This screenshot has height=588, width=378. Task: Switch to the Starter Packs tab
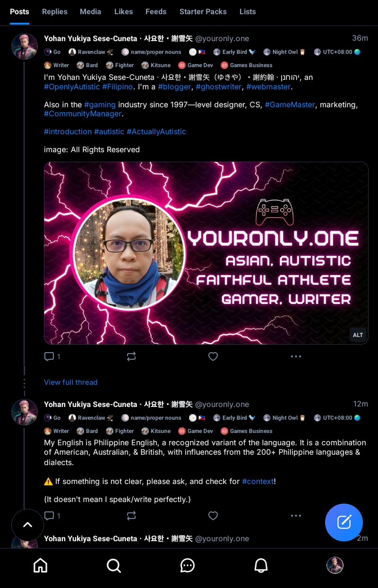point(203,12)
